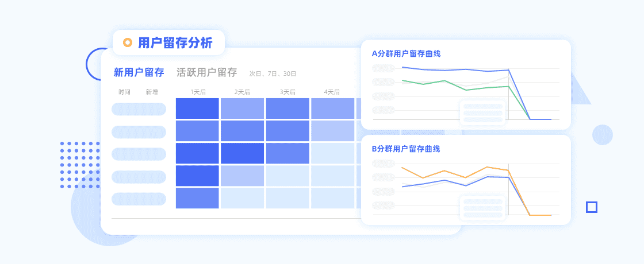Click the B分群用户留存曲线 chart title

pos(406,149)
